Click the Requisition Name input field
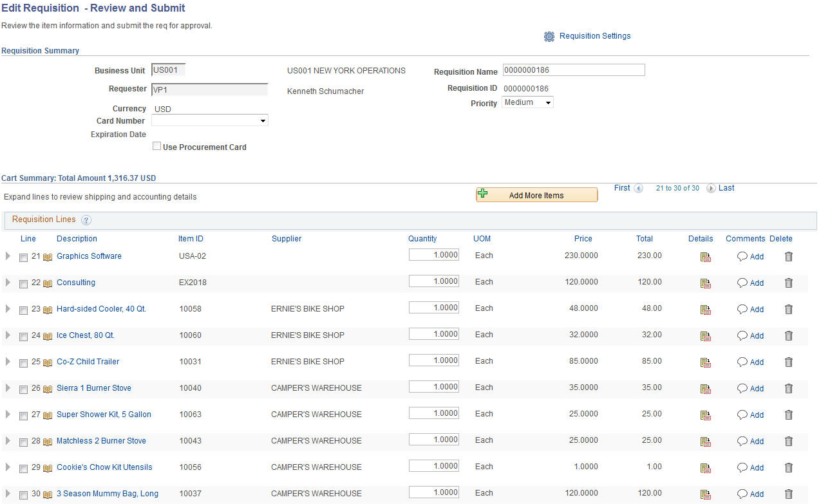821x504 pixels. 574,70
